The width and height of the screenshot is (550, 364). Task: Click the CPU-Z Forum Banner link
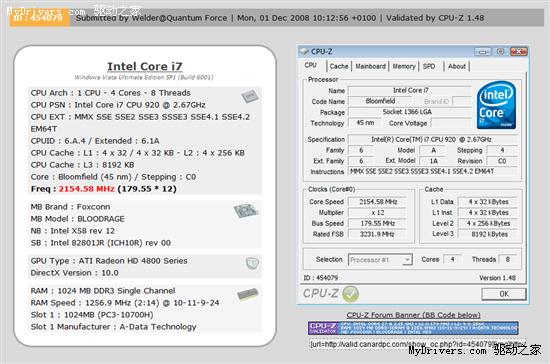click(x=413, y=315)
